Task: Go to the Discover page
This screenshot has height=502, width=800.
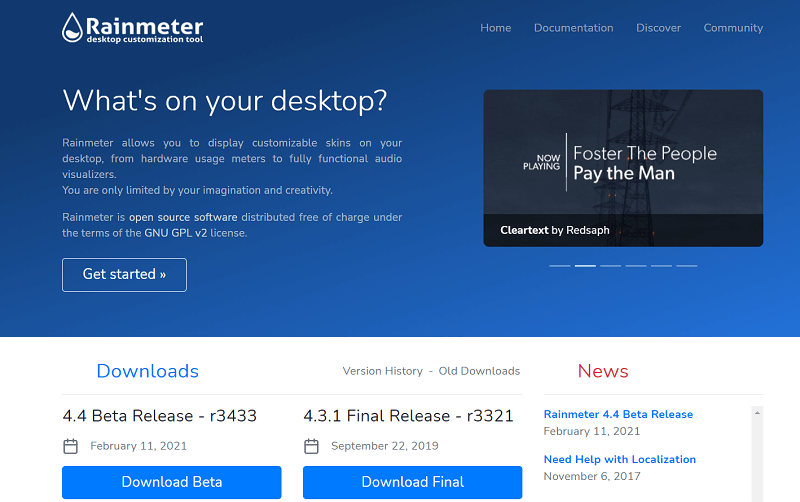Action: click(x=658, y=28)
